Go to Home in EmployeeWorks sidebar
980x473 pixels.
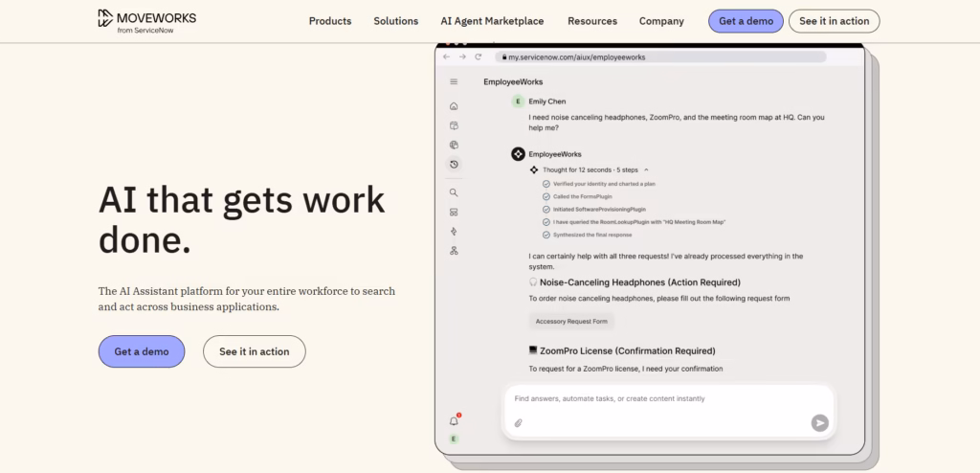[454, 106]
